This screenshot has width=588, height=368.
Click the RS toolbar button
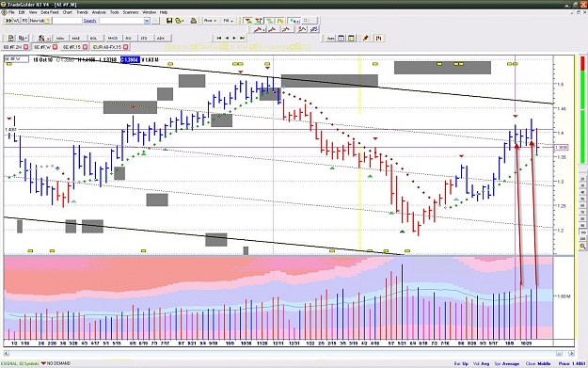pos(24,21)
